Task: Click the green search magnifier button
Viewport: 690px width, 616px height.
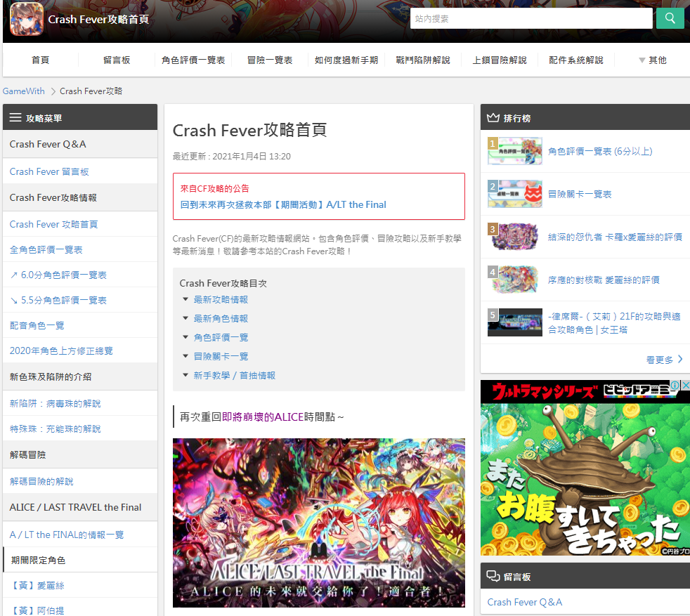Action: pyautogui.click(x=670, y=18)
